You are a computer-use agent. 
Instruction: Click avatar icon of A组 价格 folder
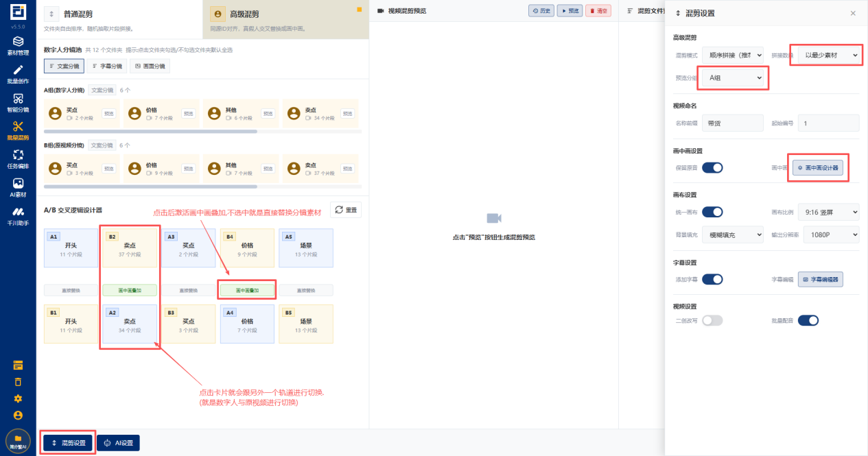pos(135,114)
